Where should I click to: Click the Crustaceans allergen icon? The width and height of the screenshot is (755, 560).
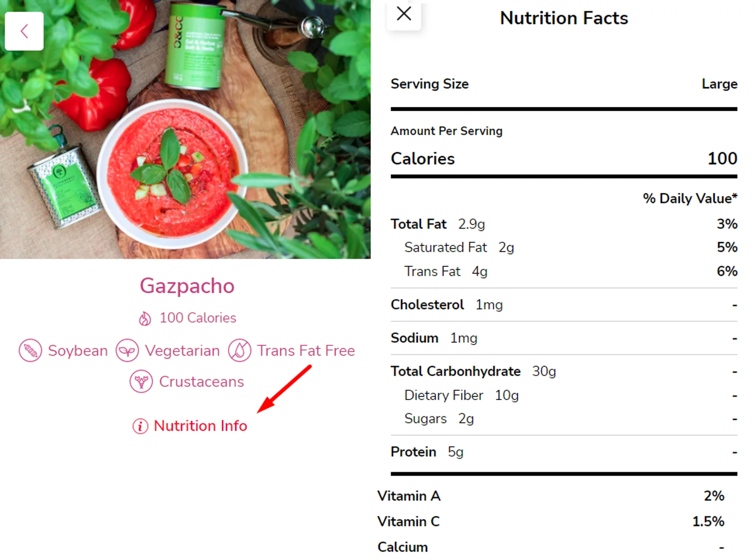[141, 381]
